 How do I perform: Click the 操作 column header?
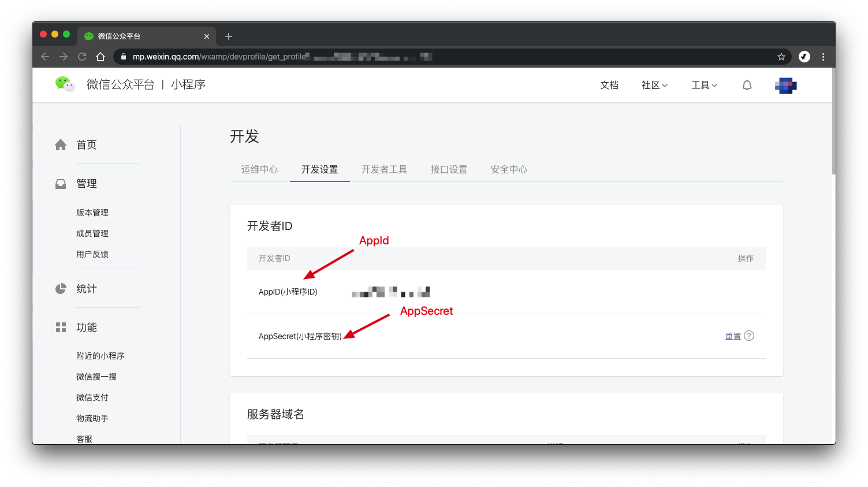(x=746, y=258)
